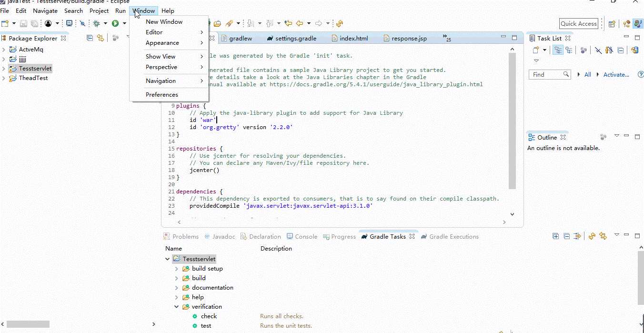This screenshot has height=333, width=644.
Task: Link Package Explorer with editor icon
Action: pos(100,38)
